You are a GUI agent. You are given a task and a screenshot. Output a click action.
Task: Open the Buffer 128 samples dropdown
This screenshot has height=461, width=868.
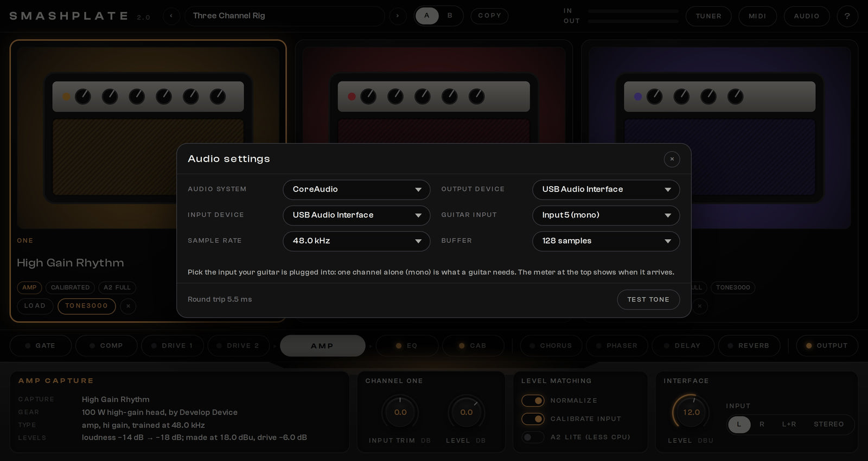[606, 241]
